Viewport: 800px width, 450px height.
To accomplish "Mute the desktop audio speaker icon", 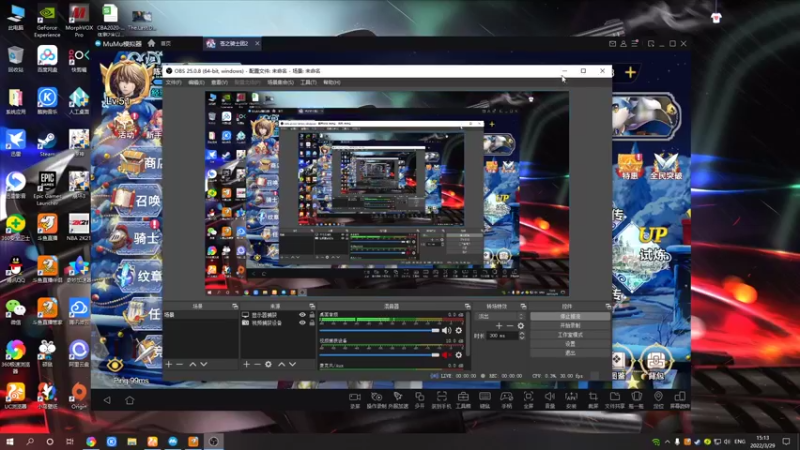I will (446, 331).
